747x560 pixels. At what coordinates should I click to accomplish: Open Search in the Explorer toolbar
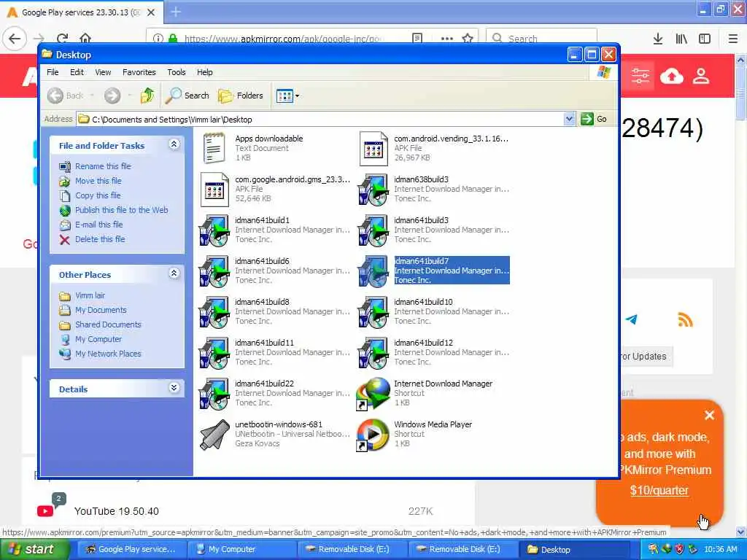click(x=187, y=96)
